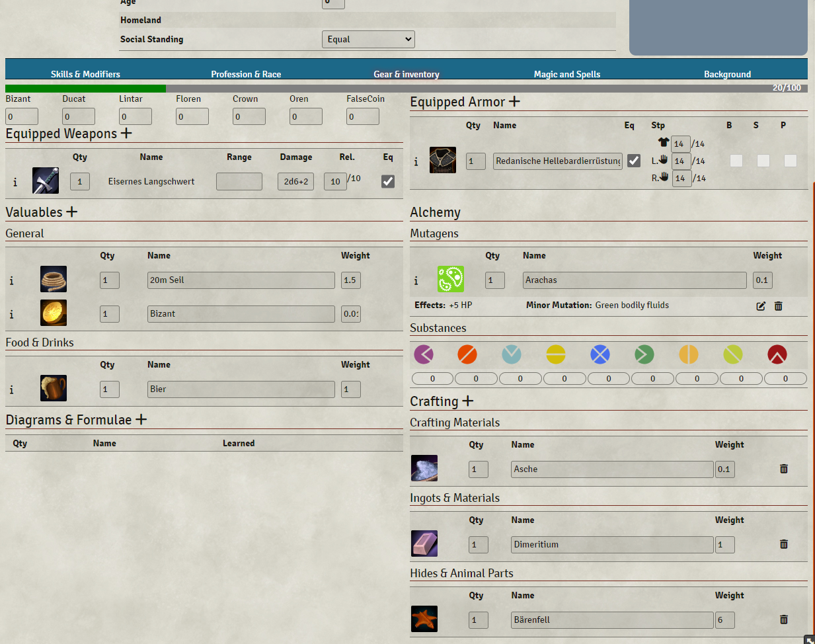The height and width of the screenshot is (644, 815).
Task: Click the Arachas mutagen icon
Action: point(451,279)
